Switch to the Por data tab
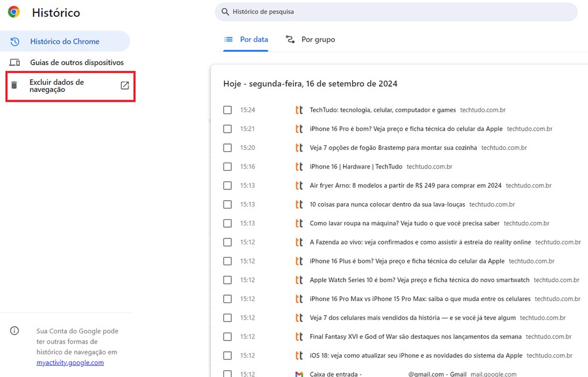Screen dimensions: 588x377 pyautogui.click(x=246, y=39)
